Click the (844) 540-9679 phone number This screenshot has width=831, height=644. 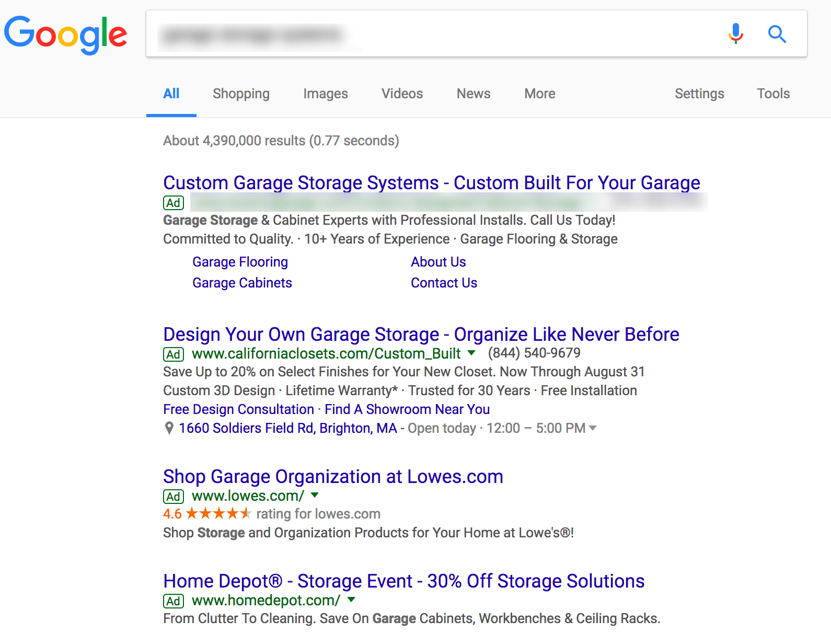click(x=534, y=353)
